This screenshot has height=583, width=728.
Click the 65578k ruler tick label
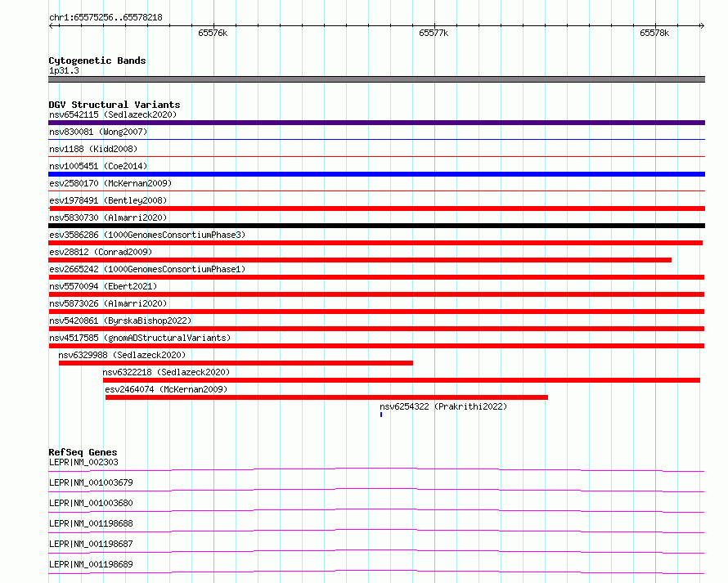654,33
